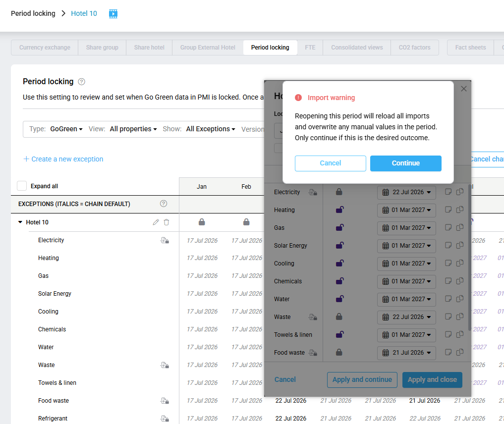504x424 pixels.
Task: Open the Fact sheets tab
Action: coord(471,48)
